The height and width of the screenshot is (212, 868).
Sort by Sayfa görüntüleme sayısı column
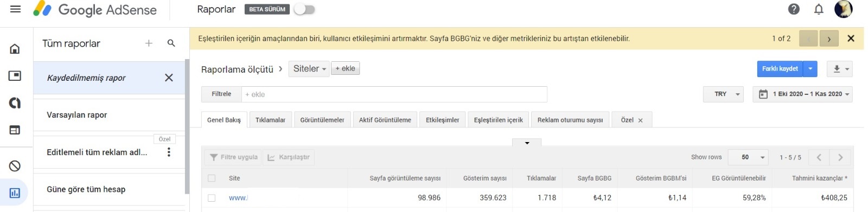click(x=405, y=178)
